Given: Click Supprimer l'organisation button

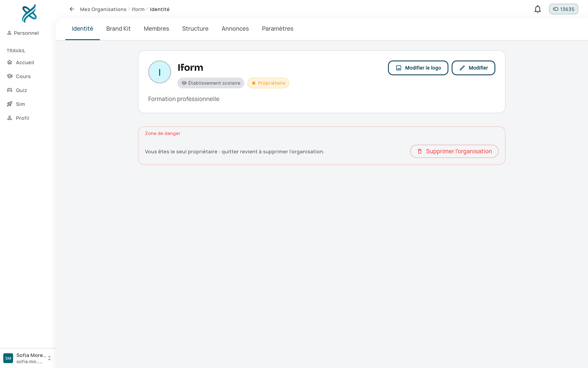Looking at the screenshot, I should tap(454, 151).
